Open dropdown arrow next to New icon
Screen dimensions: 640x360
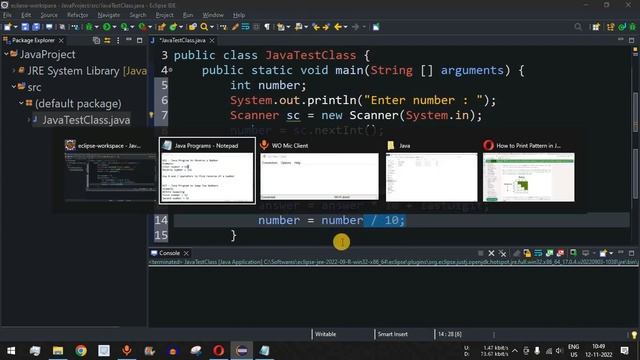(16, 27)
